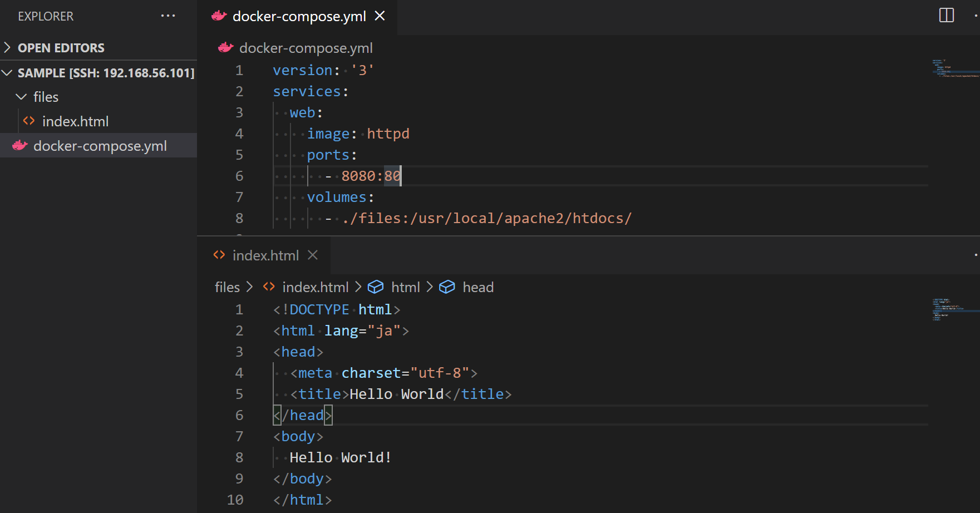
Task: Click the HTML file icon next to index.html in Explorer
Action: [28, 121]
